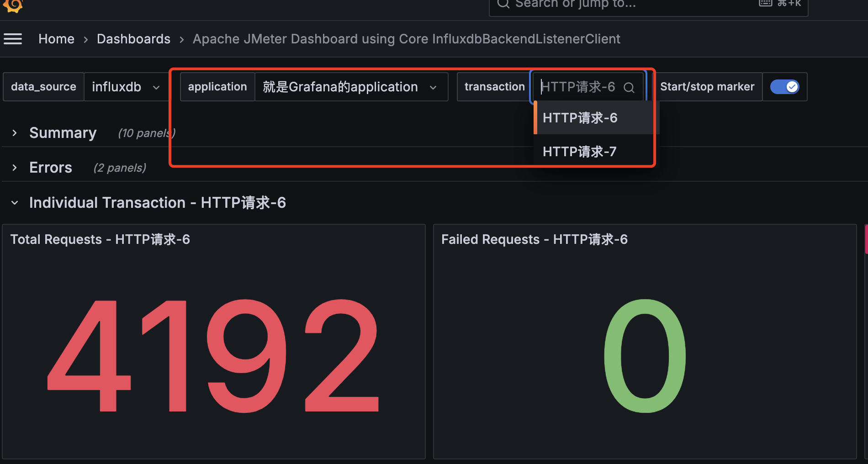
Task: Click the Total Requests panel title
Action: 100,239
